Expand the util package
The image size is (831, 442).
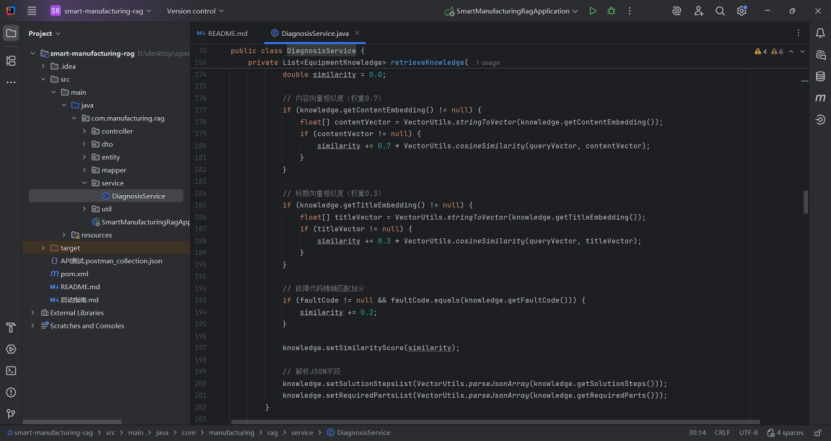pos(84,209)
